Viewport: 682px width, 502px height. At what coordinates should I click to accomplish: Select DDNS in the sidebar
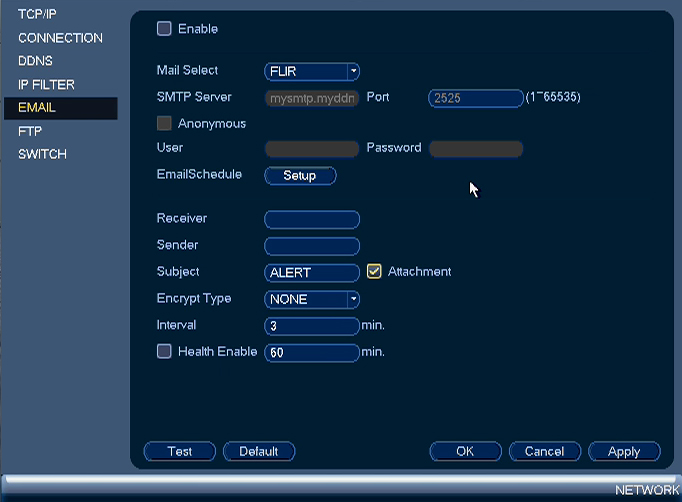(35, 61)
